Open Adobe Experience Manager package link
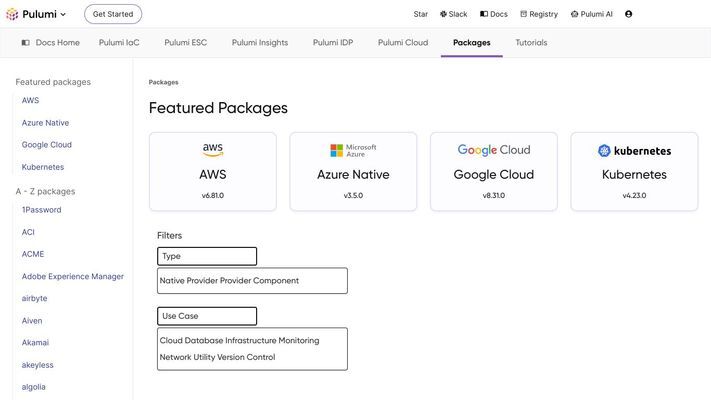The image size is (711, 400). [73, 276]
